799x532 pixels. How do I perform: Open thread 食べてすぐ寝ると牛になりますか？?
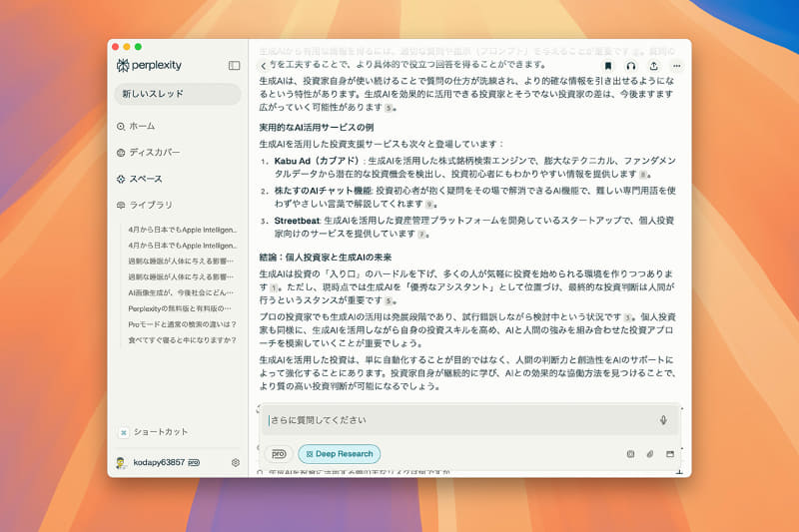tap(183, 340)
